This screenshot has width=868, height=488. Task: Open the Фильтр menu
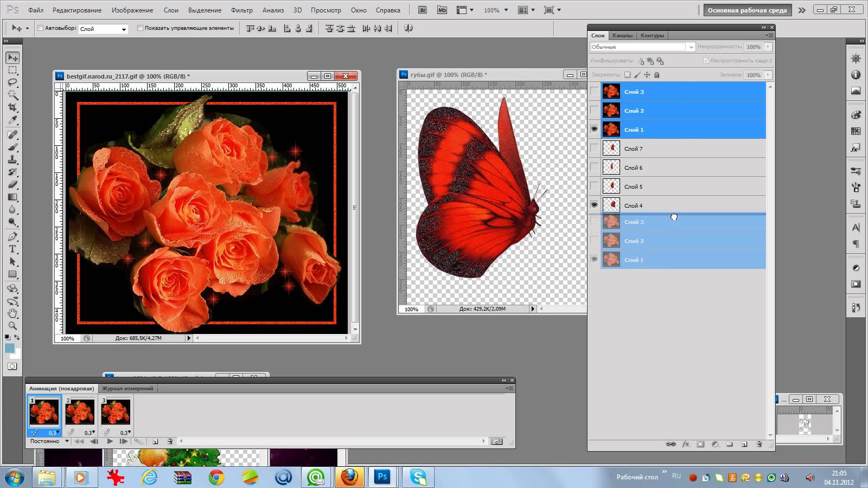click(241, 10)
